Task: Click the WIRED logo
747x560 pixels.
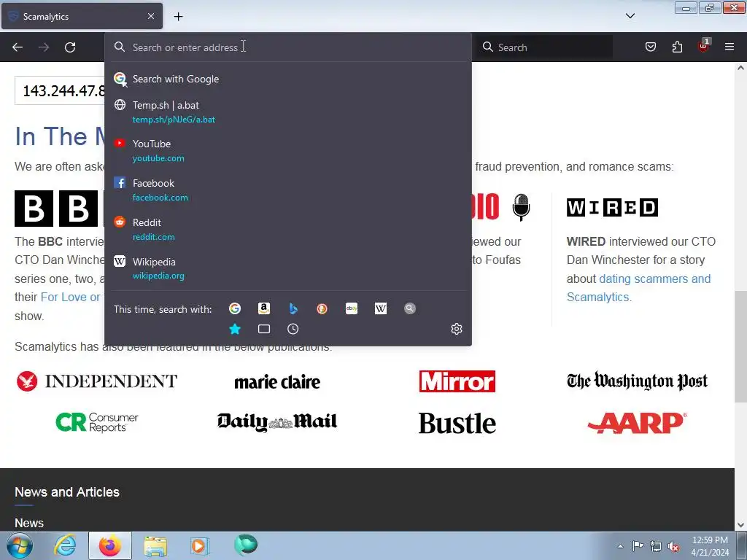Action: [x=612, y=208]
